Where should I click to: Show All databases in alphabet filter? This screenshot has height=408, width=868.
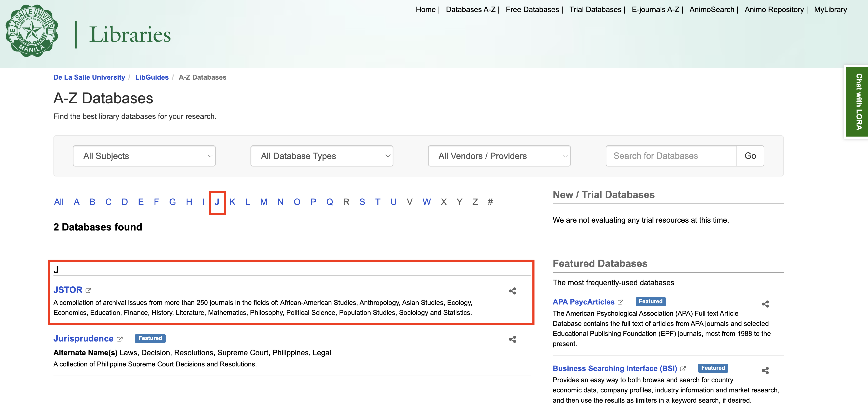[x=59, y=202]
